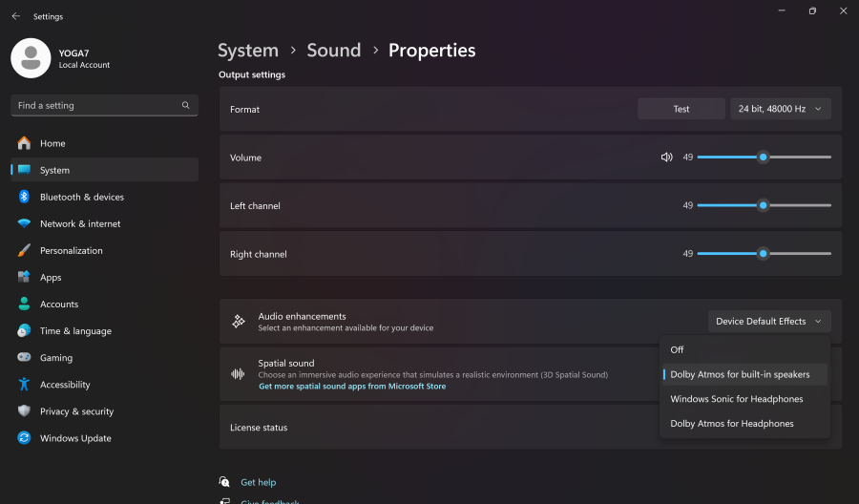
Task: Click the back arrow icon in title bar
Action: pos(15,16)
